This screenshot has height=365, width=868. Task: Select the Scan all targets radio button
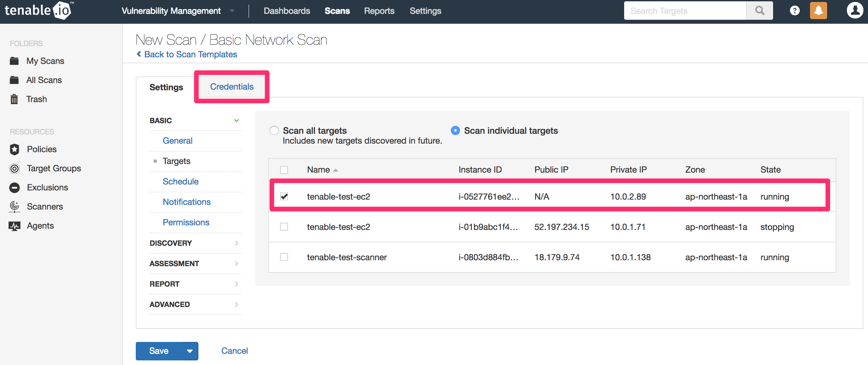point(274,130)
